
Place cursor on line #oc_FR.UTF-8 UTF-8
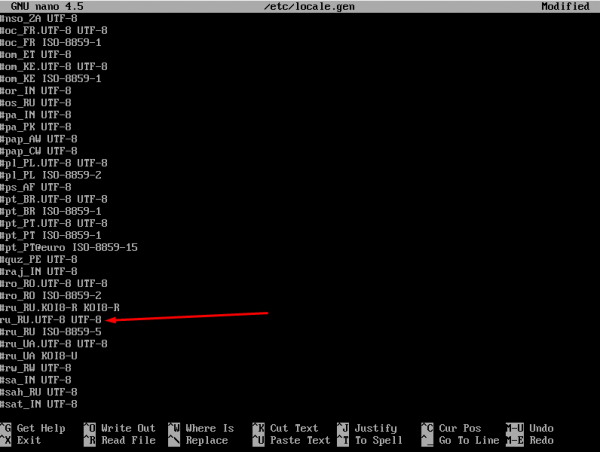tap(54, 30)
